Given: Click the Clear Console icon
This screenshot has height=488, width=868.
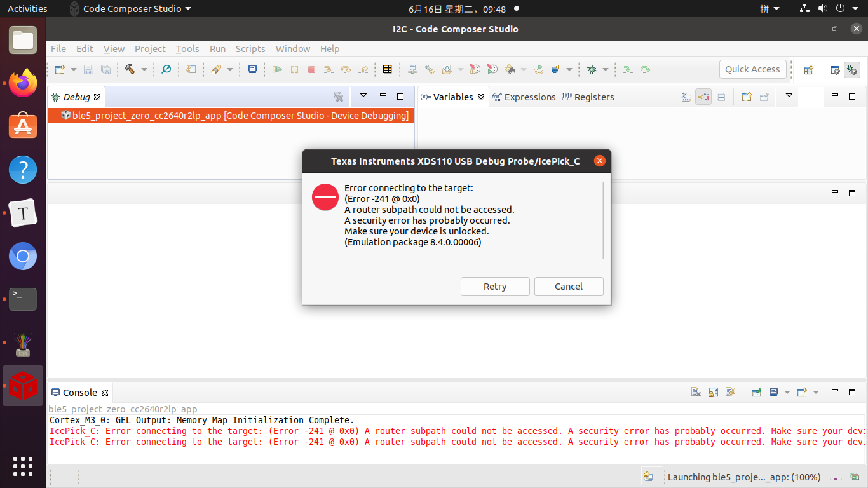Looking at the screenshot, I should [696, 392].
